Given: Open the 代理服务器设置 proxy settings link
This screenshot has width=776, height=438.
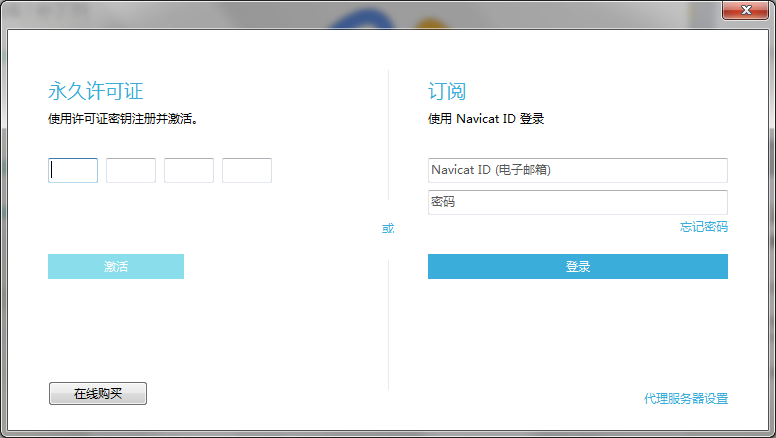Looking at the screenshot, I should [x=686, y=398].
